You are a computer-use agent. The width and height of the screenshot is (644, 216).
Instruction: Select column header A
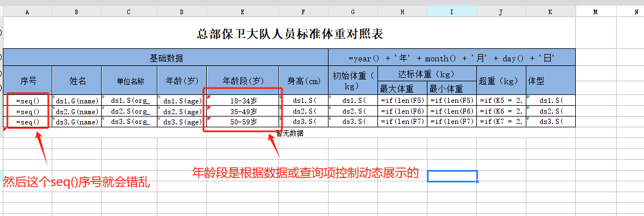(27, 12)
